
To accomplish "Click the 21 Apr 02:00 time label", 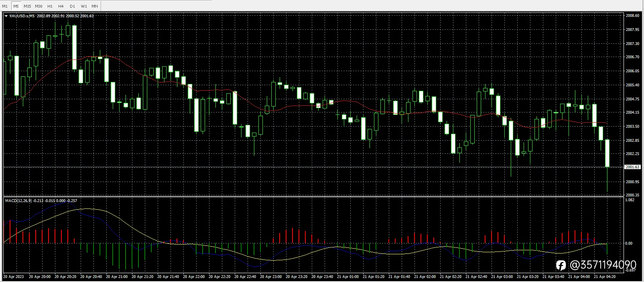I will coord(425,277).
